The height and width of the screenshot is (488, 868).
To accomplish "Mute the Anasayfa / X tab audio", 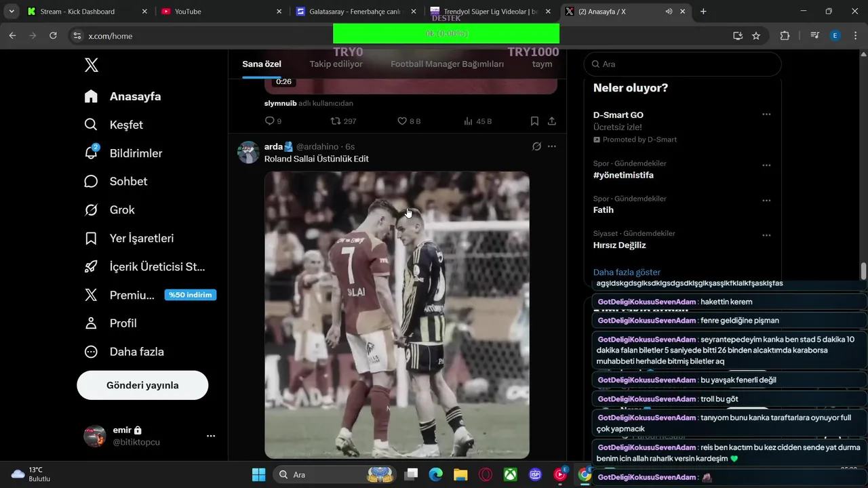I will [x=669, y=12].
